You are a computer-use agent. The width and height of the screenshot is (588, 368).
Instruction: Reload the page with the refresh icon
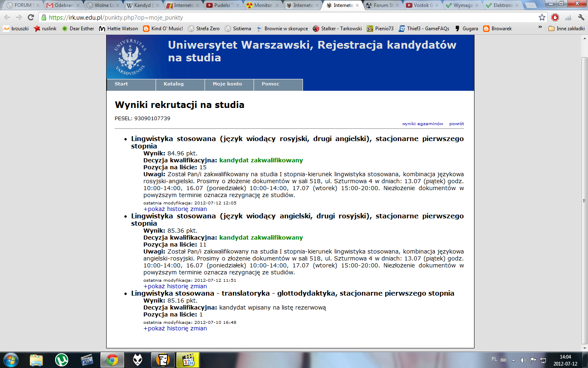point(31,17)
